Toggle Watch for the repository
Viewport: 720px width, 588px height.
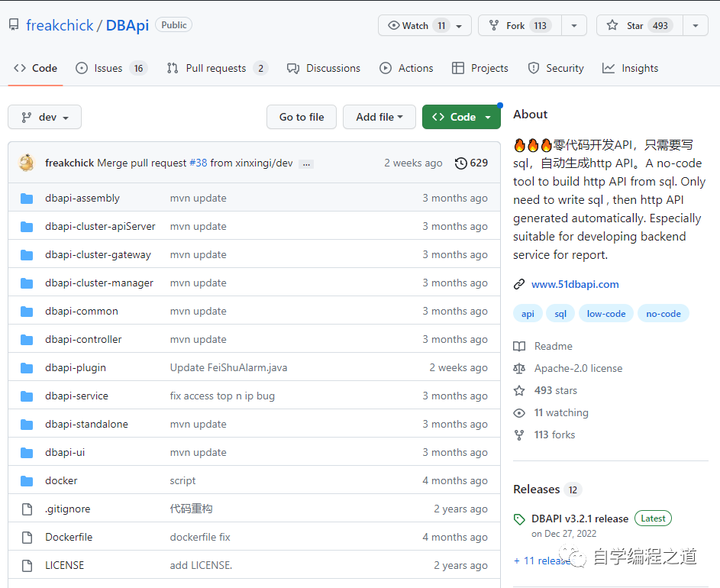click(x=416, y=25)
